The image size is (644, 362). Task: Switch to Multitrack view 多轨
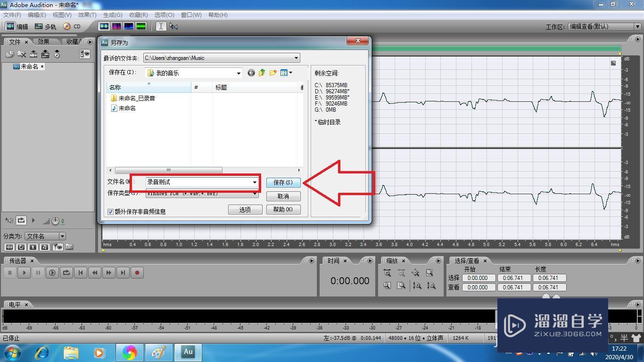pyautogui.click(x=45, y=26)
